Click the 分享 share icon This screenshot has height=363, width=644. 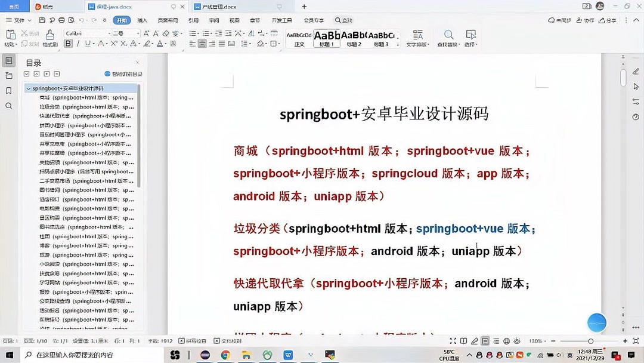607,20
